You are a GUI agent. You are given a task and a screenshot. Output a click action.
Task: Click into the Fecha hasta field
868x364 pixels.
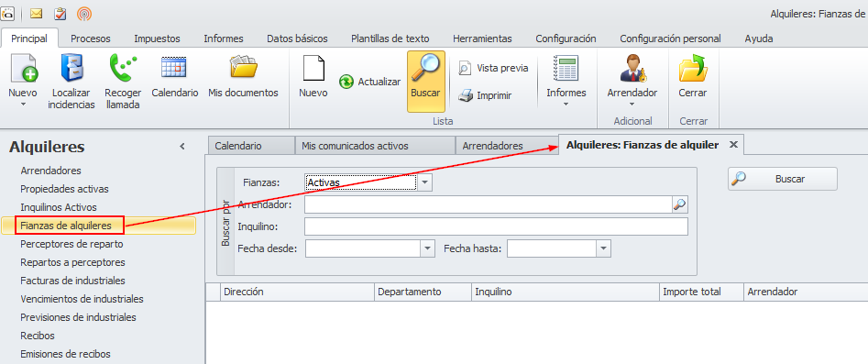[552, 248]
